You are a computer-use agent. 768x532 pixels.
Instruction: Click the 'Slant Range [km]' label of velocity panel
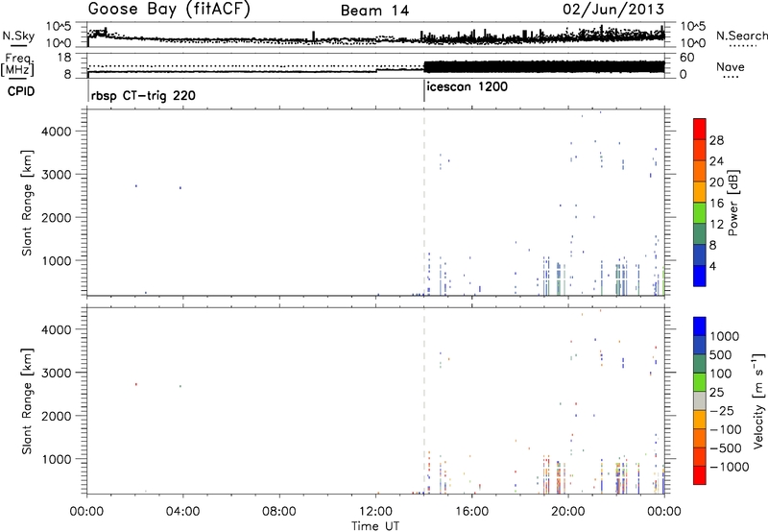click(27, 401)
